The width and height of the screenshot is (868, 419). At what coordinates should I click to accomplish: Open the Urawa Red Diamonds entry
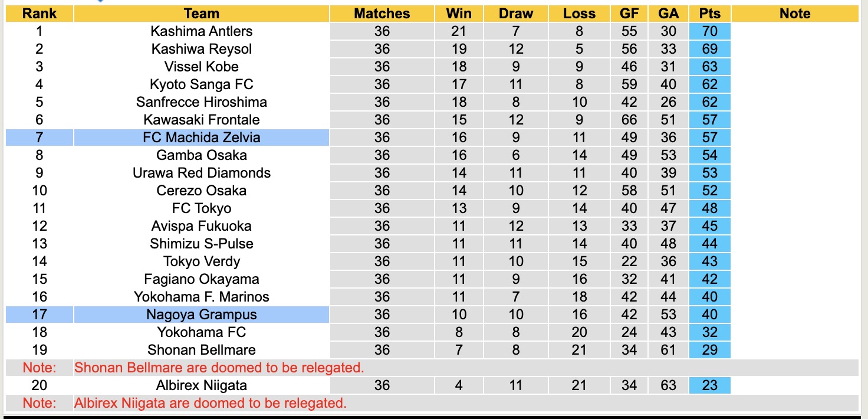201,173
